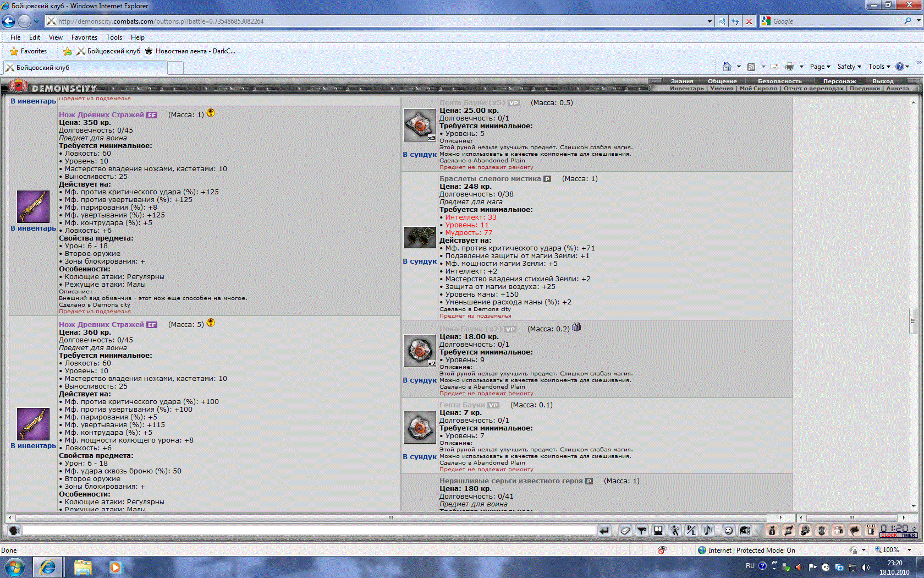Click Add to Favorites Bar star icon

pos(68,51)
